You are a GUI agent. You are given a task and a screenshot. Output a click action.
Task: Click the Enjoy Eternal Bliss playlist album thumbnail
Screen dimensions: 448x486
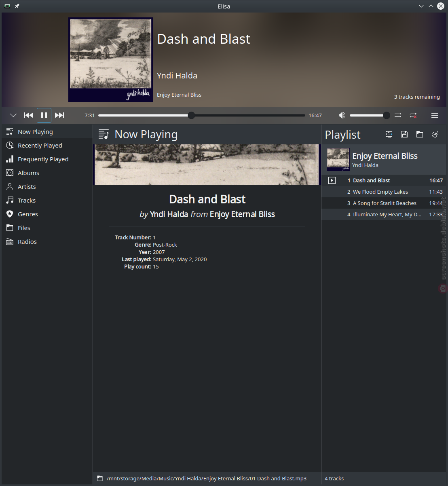coord(338,159)
